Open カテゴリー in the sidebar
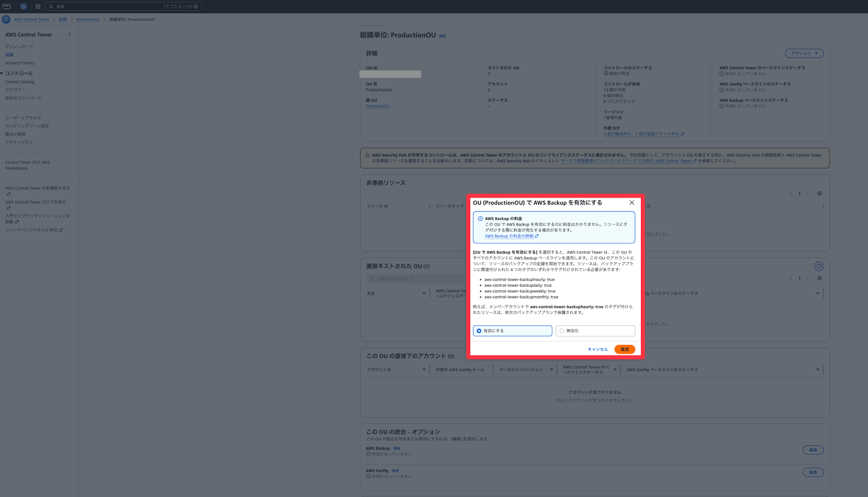868x497 pixels. [15, 90]
